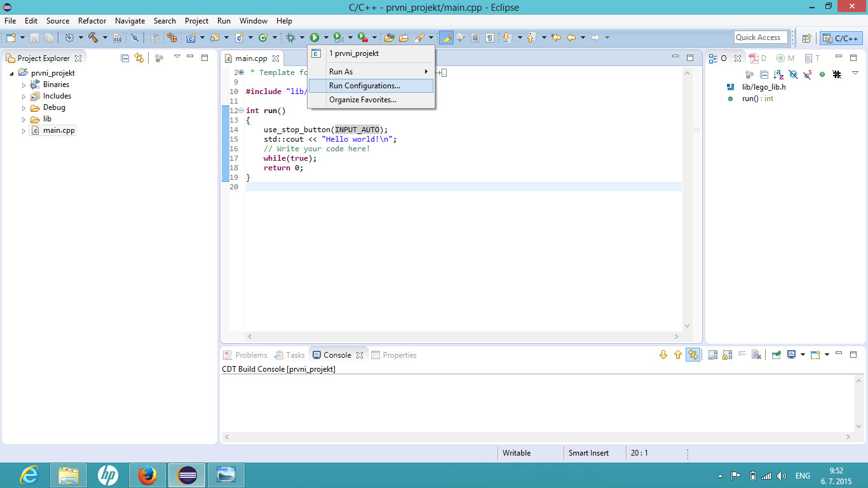This screenshot has height=488, width=868.
Task: Click Clear Console icon in console toolbar
Action: tap(756, 355)
